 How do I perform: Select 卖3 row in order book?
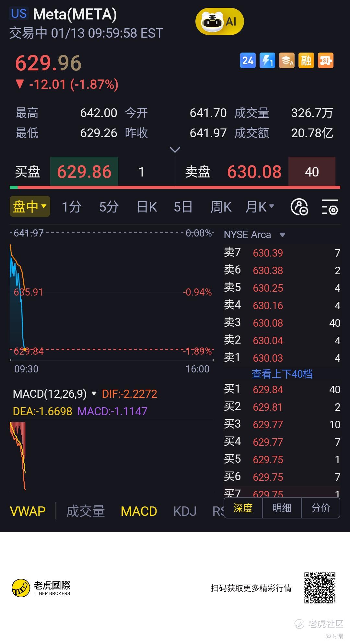coord(282,323)
